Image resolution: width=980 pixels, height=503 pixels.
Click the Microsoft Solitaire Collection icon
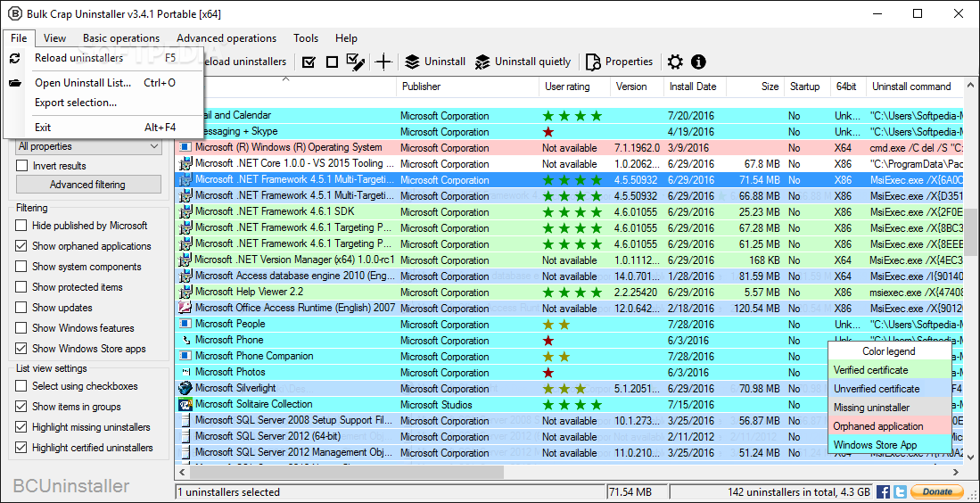pyautogui.click(x=185, y=404)
